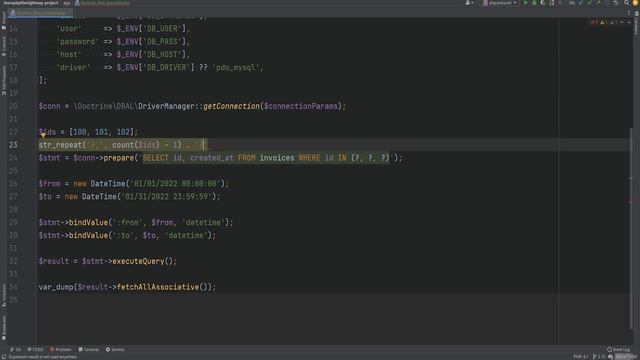This screenshot has width=640, height=360.
Task: Click the executeQuery method on line 32
Action: (138, 261)
